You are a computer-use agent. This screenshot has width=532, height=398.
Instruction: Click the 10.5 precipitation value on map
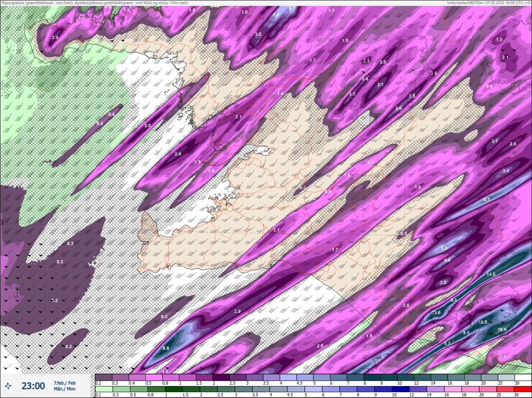pyautogui.click(x=482, y=322)
